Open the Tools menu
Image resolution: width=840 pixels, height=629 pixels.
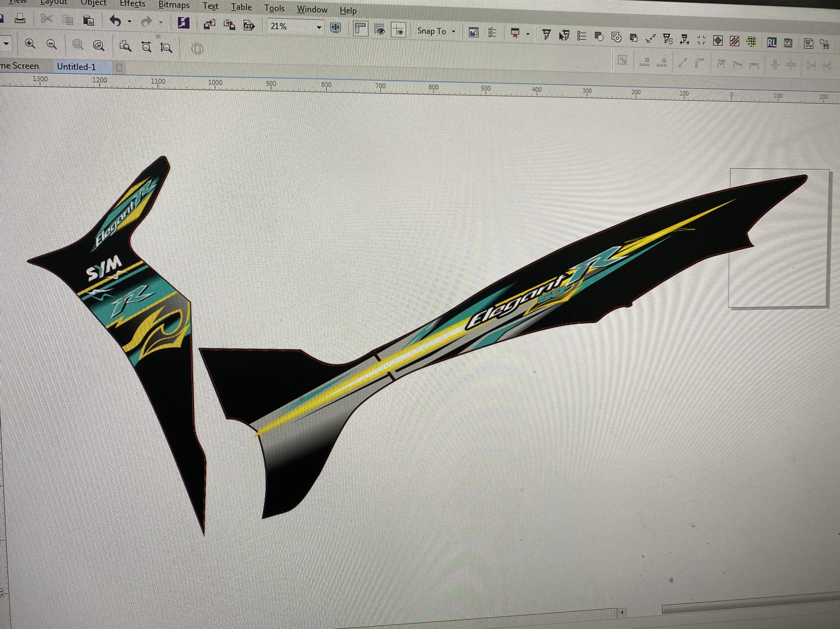(274, 8)
